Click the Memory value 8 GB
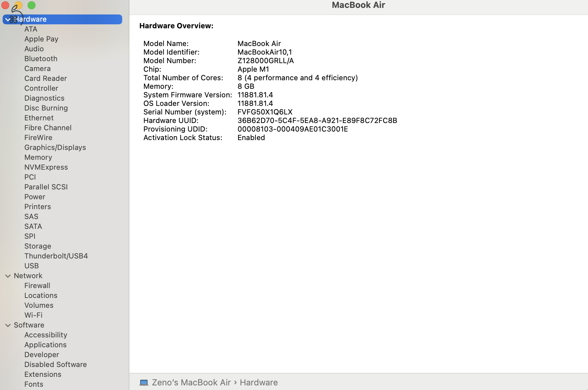588x390 pixels. [246, 86]
